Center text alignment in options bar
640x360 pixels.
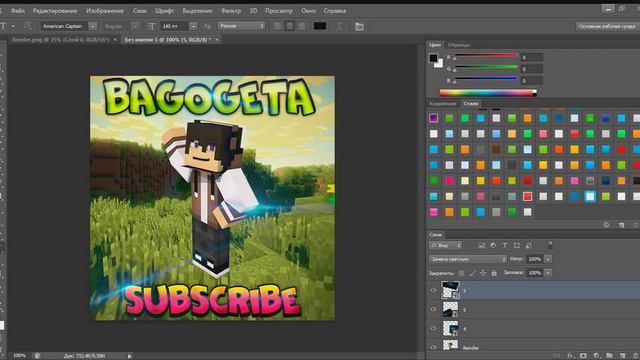pyautogui.click(x=290, y=26)
